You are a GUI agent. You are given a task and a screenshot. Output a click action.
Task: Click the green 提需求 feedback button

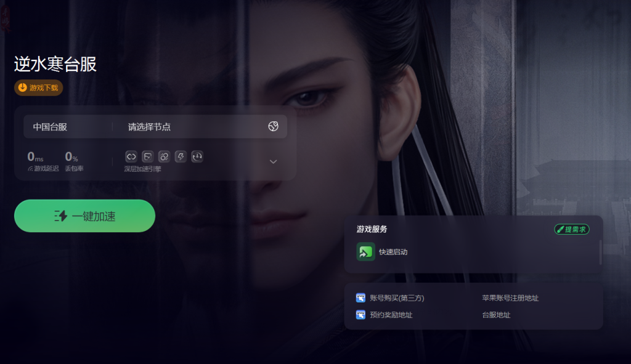click(572, 229)
